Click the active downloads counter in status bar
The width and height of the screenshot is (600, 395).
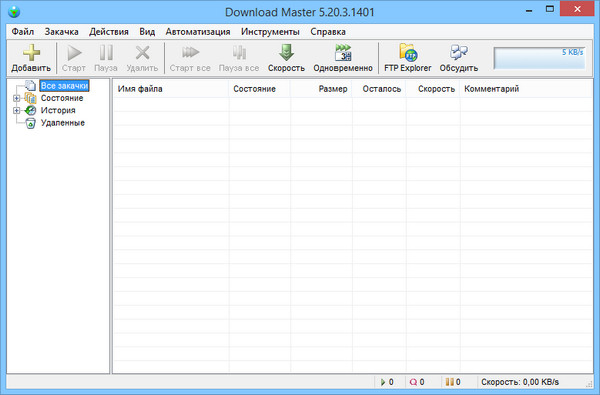[x=387, y=382]
